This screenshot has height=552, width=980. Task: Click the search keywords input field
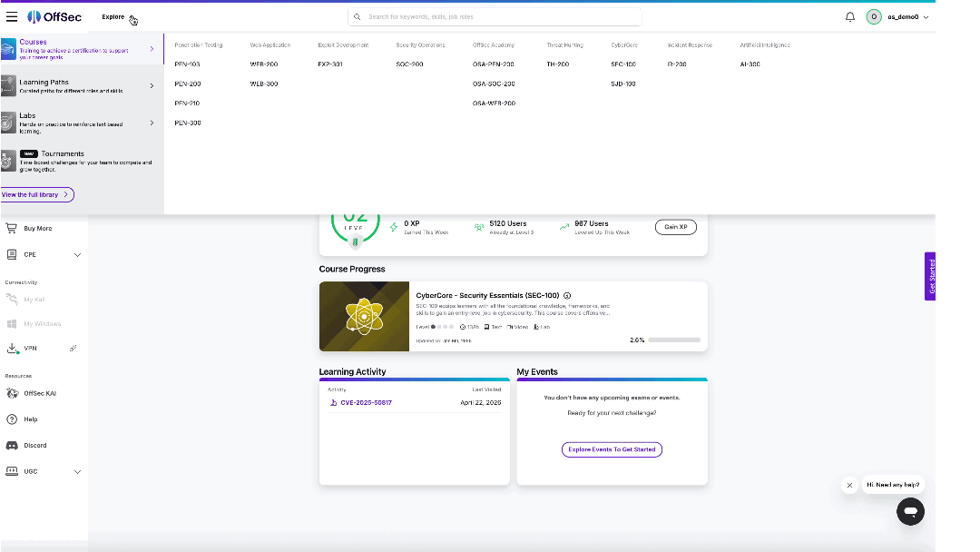coord(495,17)
